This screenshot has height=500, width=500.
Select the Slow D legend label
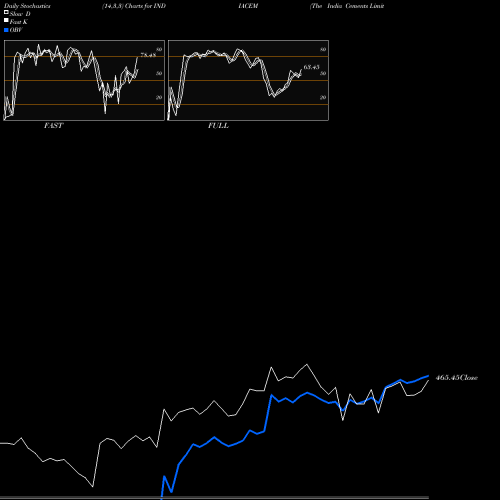tap(20, 14)
